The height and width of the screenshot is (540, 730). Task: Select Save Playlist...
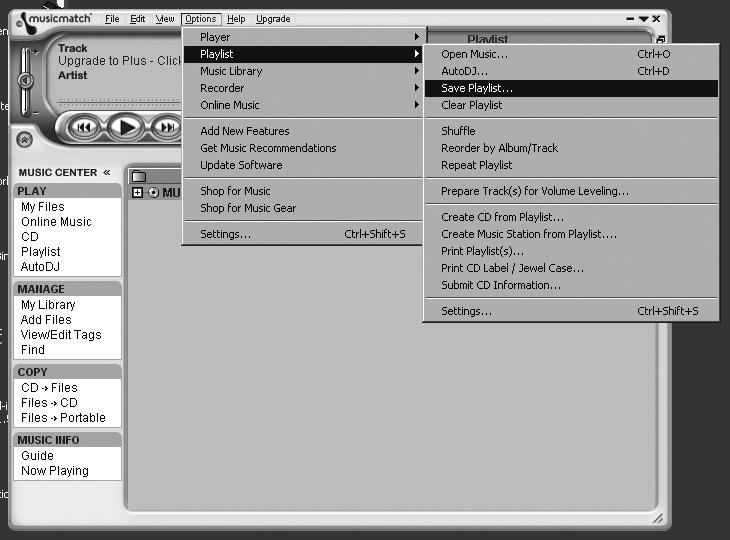571,88
